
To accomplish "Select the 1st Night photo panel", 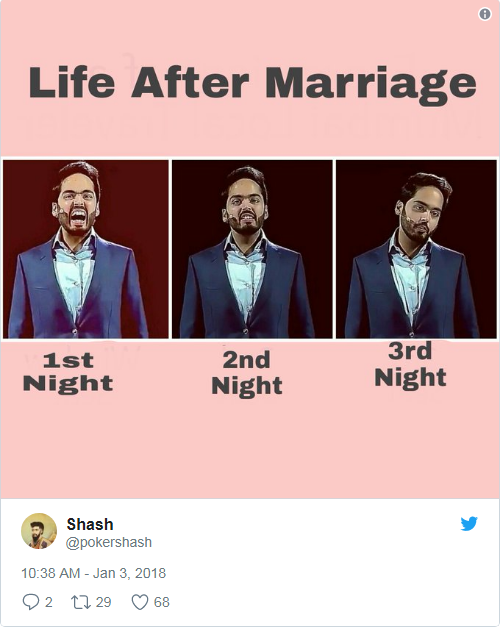I will (x=86, y=249).
